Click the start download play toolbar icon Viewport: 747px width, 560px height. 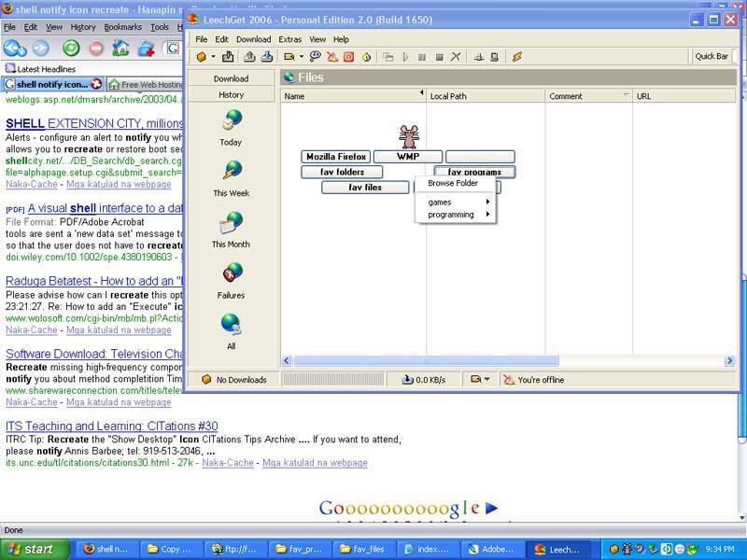(x=405, y=57)
